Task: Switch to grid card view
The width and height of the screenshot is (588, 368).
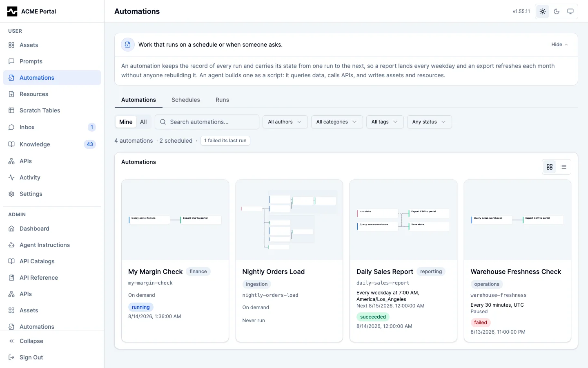Action: pos(550,167)
